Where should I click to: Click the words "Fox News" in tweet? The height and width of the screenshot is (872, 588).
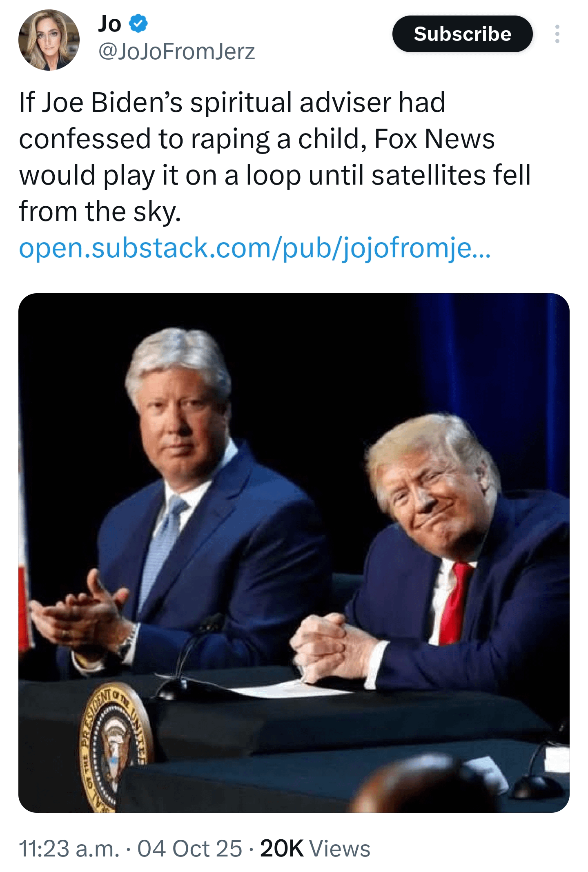(434, 139)
